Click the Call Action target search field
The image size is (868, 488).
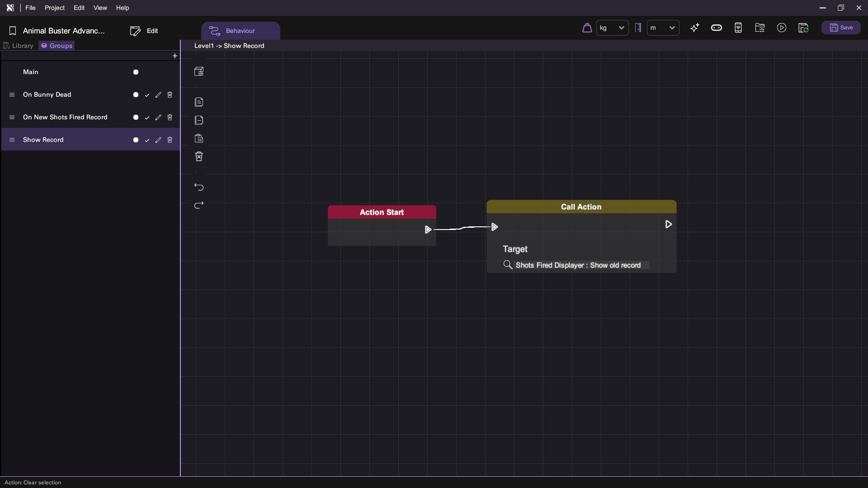(582, 265)
